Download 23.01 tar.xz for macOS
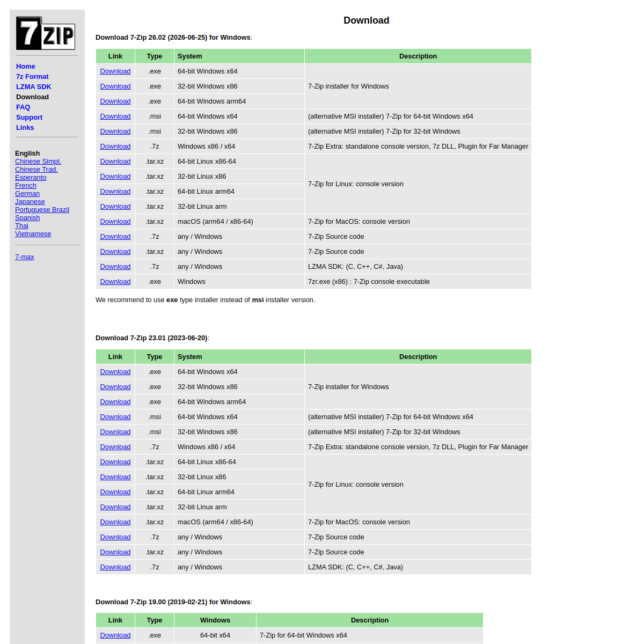Viewport: 644px width, 644px height. pos(115,522)
